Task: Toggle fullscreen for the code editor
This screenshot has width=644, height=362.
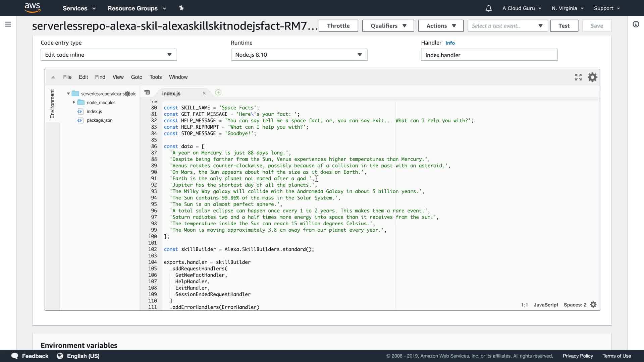Action: [578, 77]
